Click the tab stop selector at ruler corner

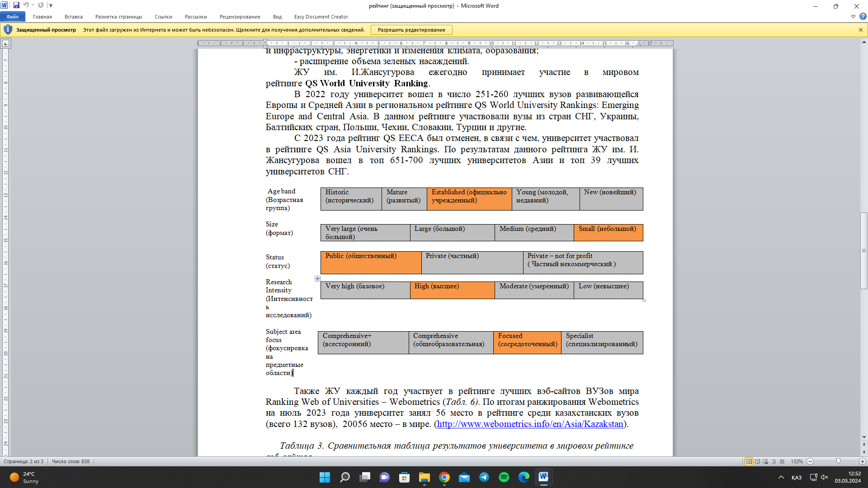6,43
